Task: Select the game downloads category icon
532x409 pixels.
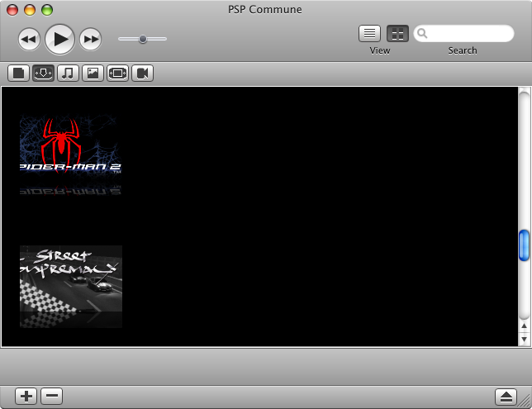Action: 44,73
